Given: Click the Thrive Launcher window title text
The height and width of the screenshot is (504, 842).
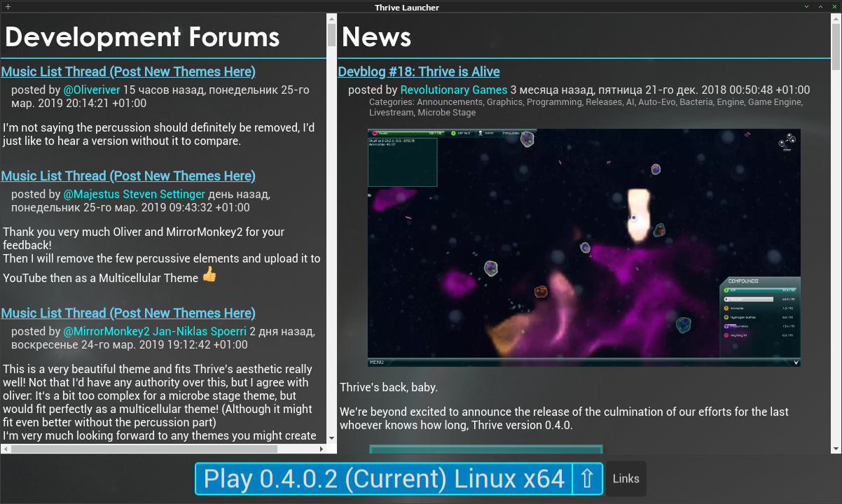Looking at the screenshot, I should 407,7.
